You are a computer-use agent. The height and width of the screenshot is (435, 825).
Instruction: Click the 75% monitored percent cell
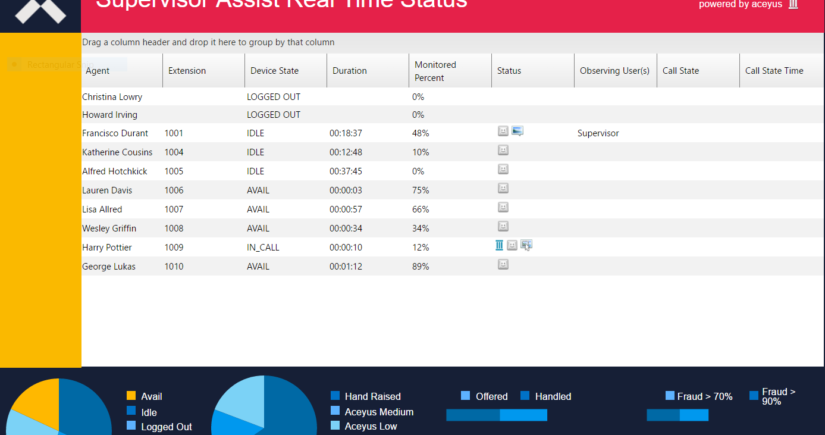[420, 190]
